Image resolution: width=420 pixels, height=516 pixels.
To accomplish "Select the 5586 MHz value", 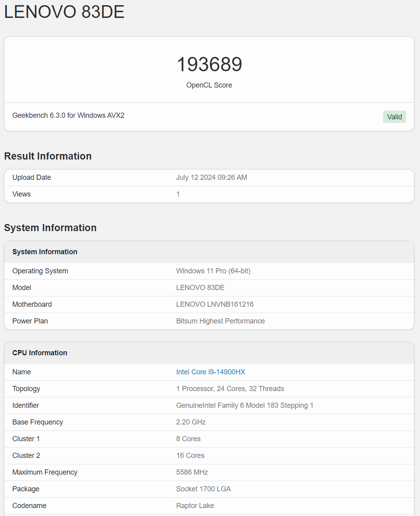I will [192, 472].
